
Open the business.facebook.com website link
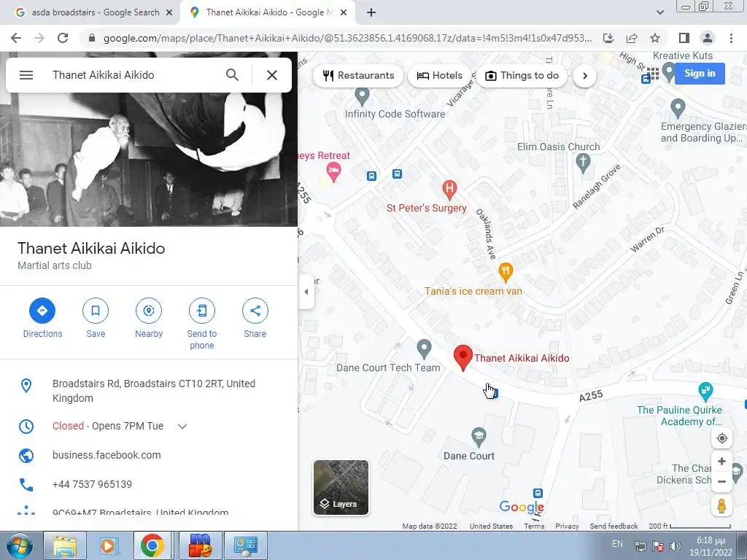pyautogui.click(x=107, y=455)
